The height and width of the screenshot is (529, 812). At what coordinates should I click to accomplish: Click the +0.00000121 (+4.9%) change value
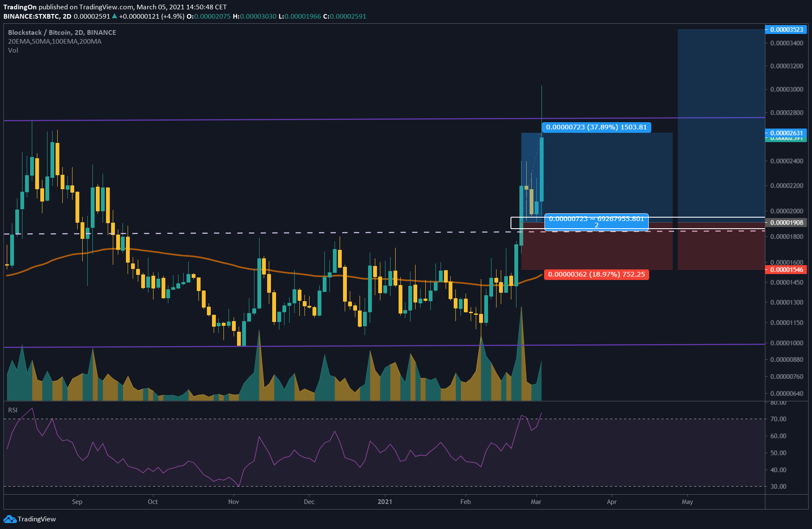(152, 16)
